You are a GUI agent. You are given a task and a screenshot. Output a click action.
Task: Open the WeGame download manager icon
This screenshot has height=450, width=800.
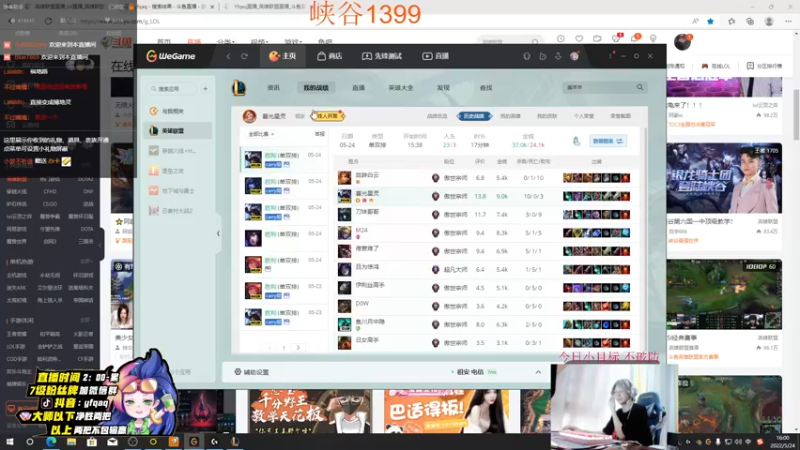558,56
